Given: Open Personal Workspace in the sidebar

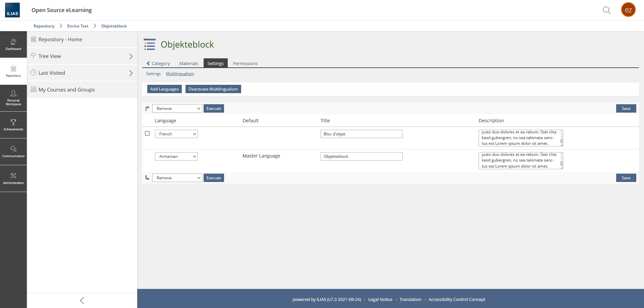Looking at the screenshot, I should coord(13,98).
